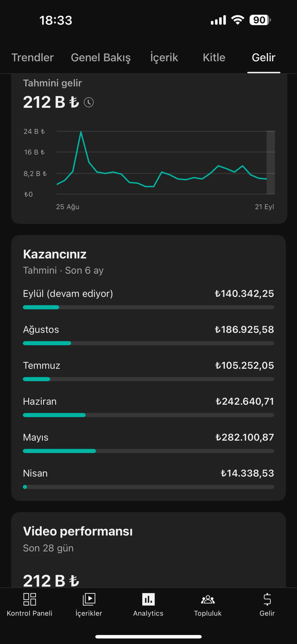This screenshot has height=644, width=297.
Task: Switch to the Genel Bakış tab
Action: (x=101, y=57)
